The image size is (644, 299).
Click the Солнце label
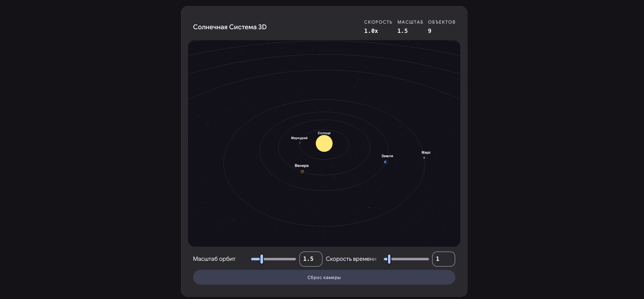324,133
